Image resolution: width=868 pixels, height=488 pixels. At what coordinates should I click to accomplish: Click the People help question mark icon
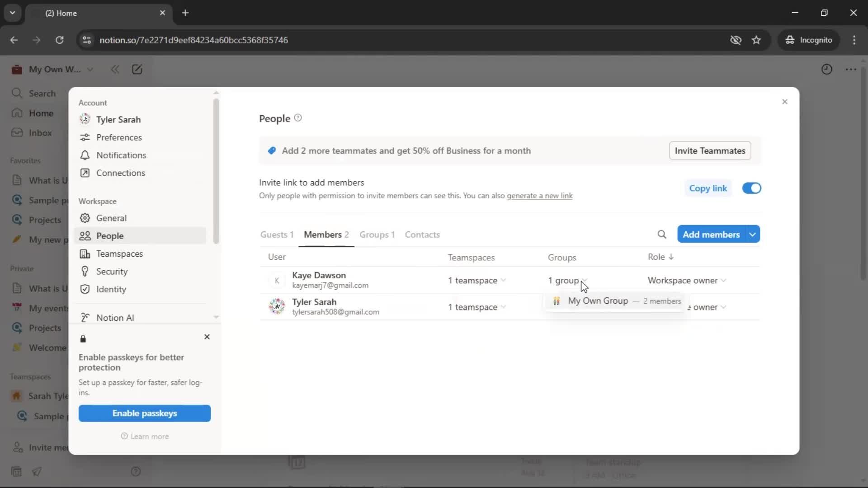298,118
